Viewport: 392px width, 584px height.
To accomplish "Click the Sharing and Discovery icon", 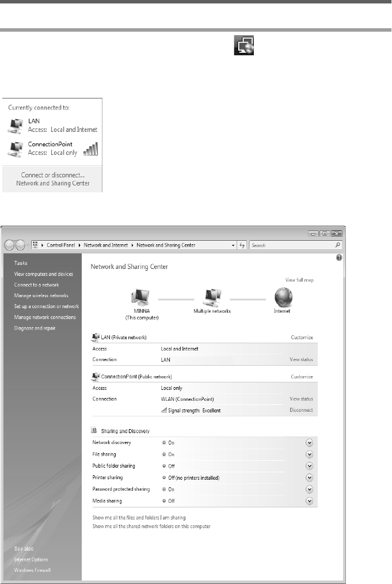I will 94,430.
